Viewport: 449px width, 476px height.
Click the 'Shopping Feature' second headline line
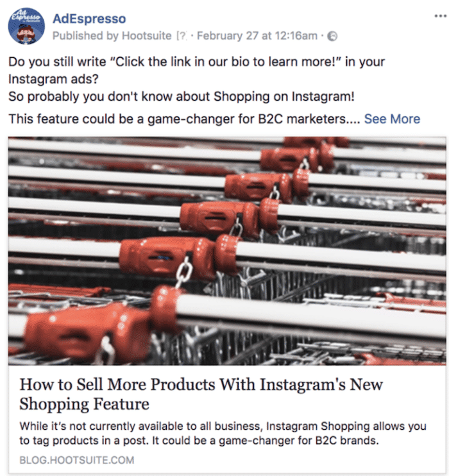(x=84, y=404)
